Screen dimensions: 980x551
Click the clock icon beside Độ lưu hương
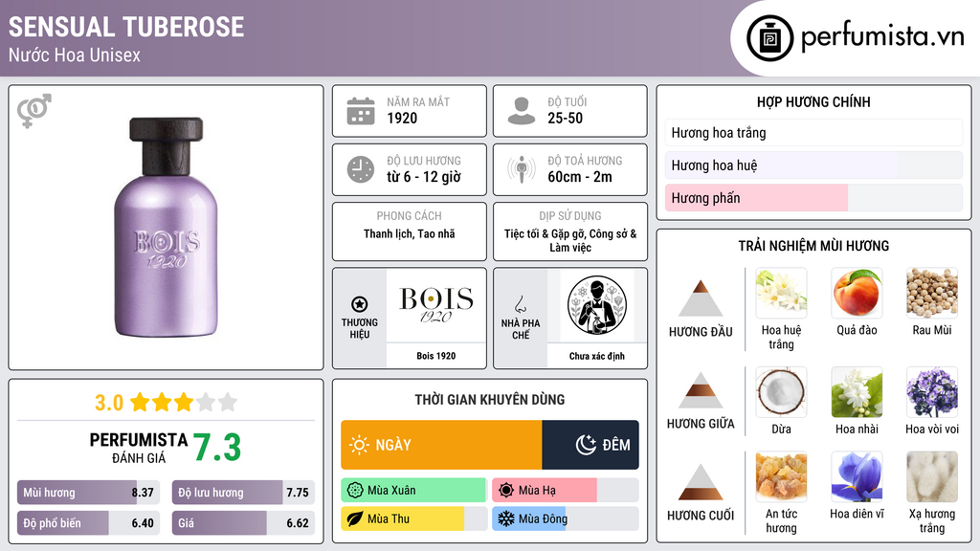(361, 169)
